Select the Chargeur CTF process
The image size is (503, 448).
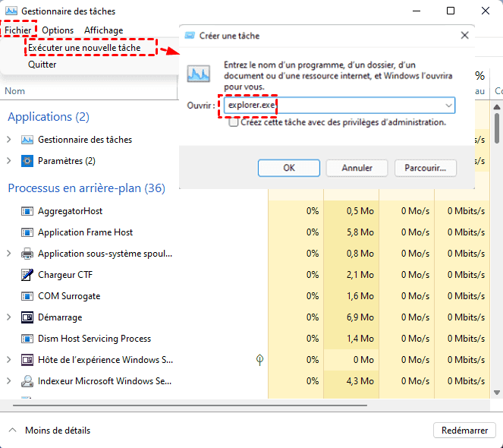tap(65, 275)
